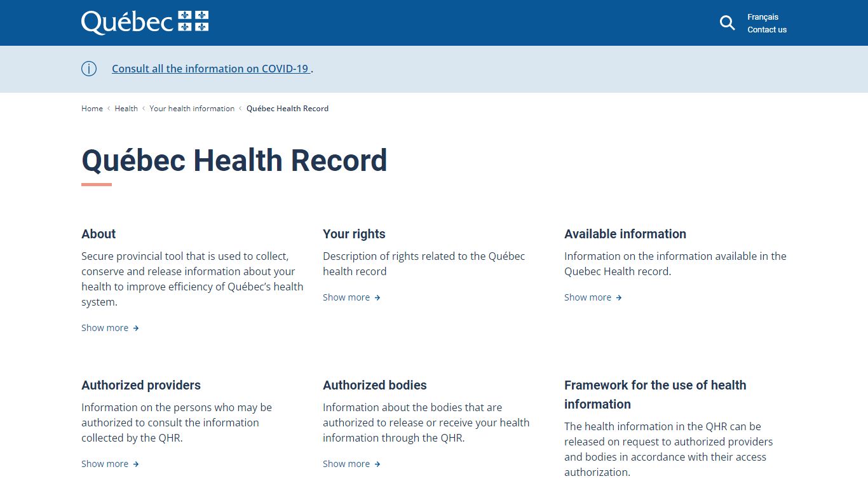Open the Contact us link
The image size is (868, 488).
[767, 30]
